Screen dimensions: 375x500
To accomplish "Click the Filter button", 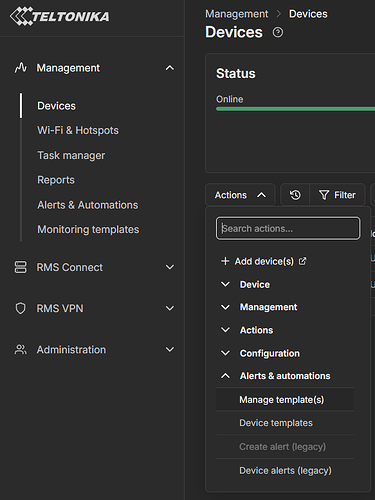I will coord(337,195).
